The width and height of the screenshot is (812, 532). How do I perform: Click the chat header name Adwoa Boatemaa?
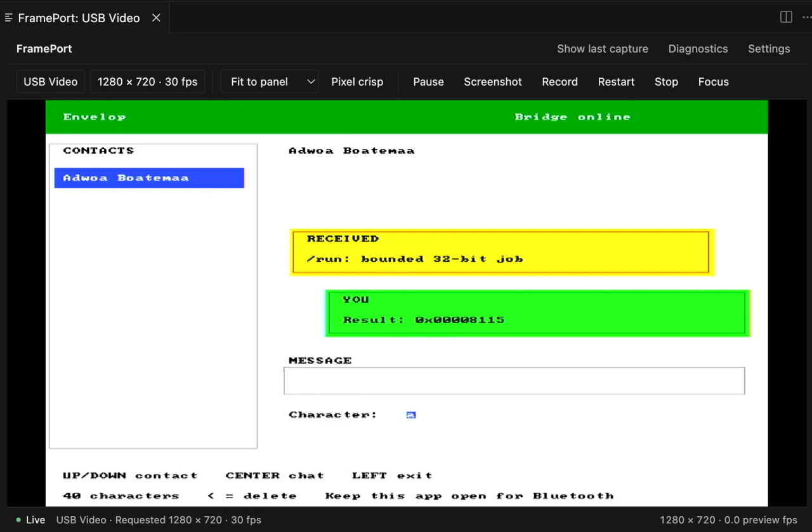coord(351,150)
